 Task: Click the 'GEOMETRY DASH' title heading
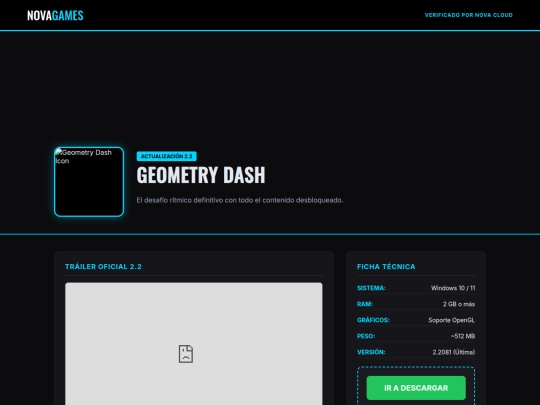click(x=201, y=175)
